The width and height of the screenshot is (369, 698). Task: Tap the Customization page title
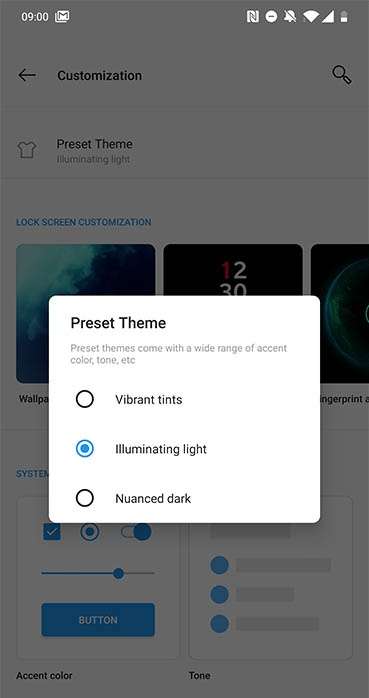[99, 75]
